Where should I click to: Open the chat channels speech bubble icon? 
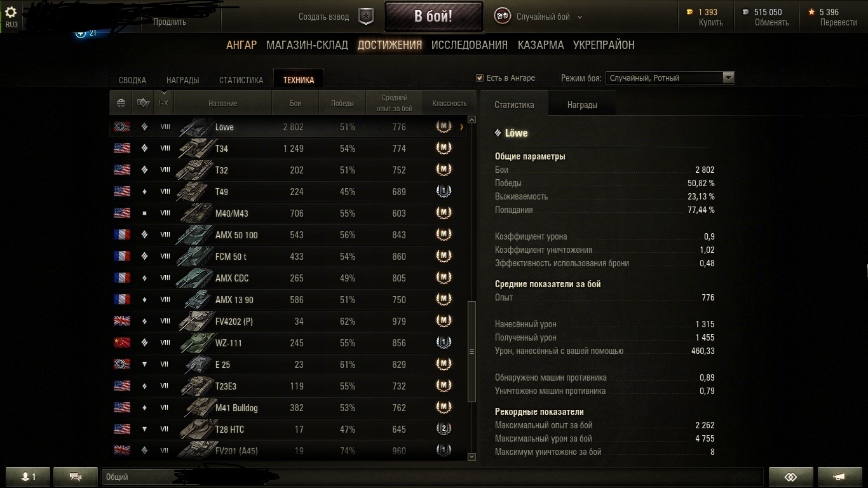click(x=76, y=477)
